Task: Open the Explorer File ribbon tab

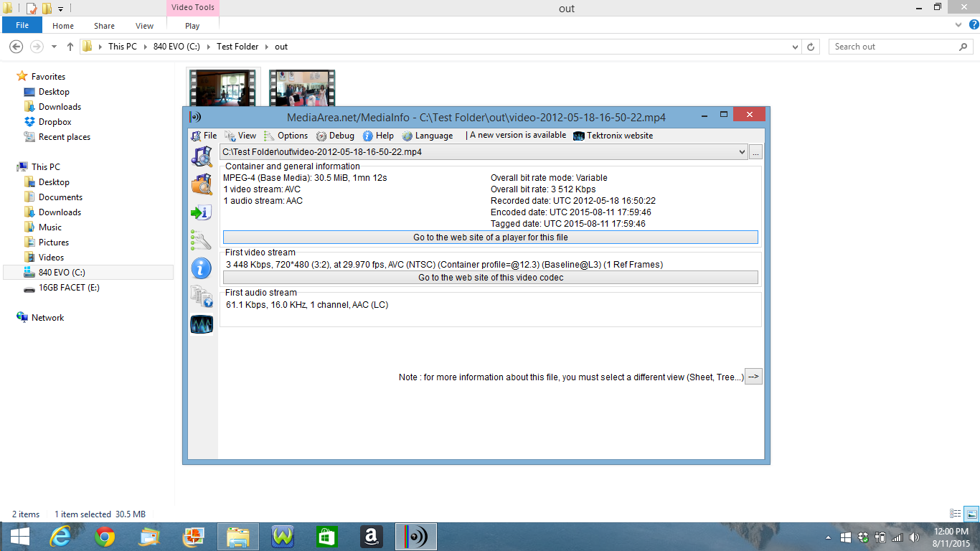Action: pyautogui.click(x=22, y=25)
